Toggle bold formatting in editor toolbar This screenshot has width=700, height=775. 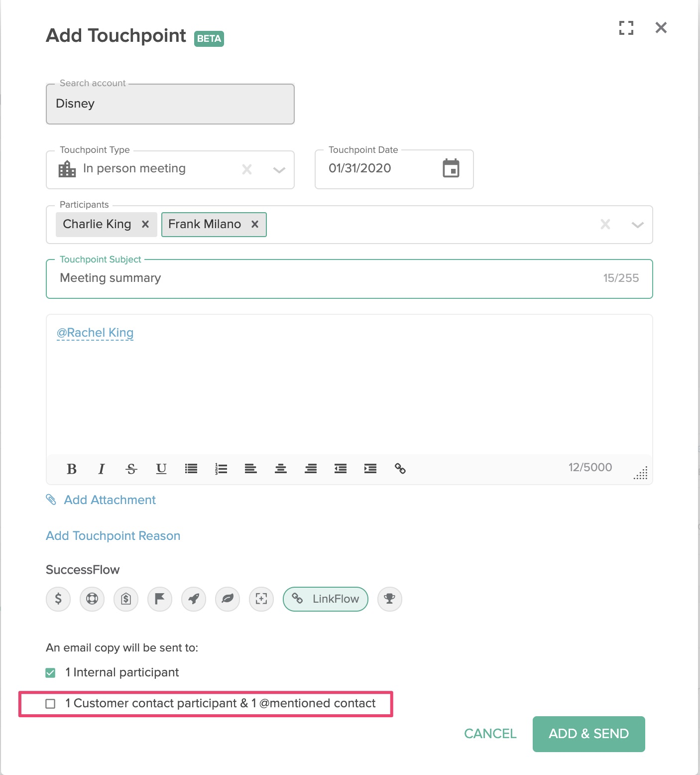[x=72, y=469]
